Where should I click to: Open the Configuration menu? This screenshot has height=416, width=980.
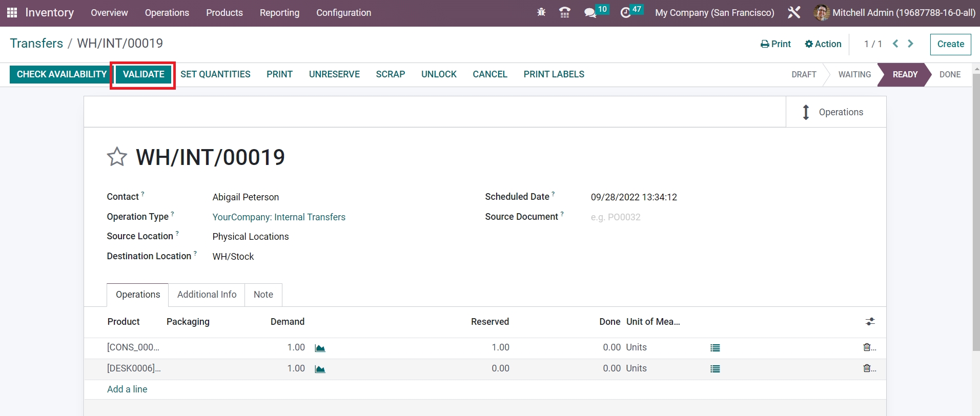pos(343,13)
